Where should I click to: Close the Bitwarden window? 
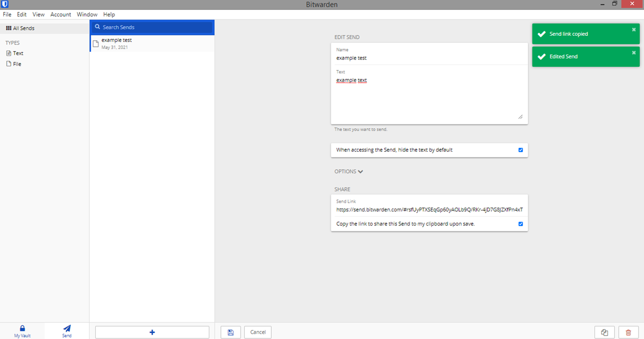tap(632, 4)
